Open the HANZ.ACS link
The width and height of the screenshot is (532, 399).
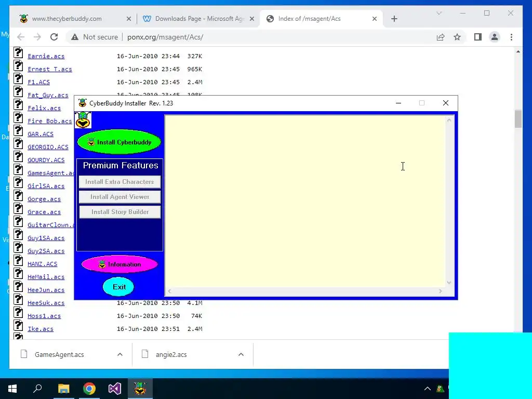pos(43,264)
